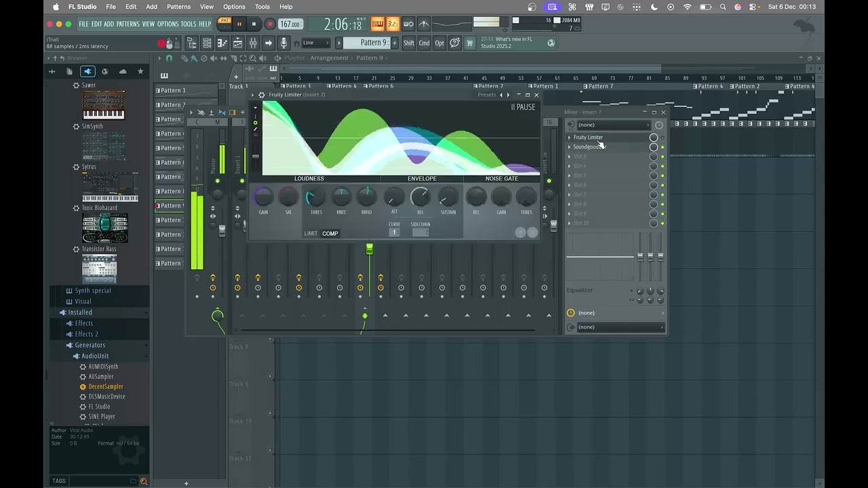This screenshot has width=868, height=488.
Task: Switch Fruity Limiter to LIMIT mode
Action: coord(311,233)
